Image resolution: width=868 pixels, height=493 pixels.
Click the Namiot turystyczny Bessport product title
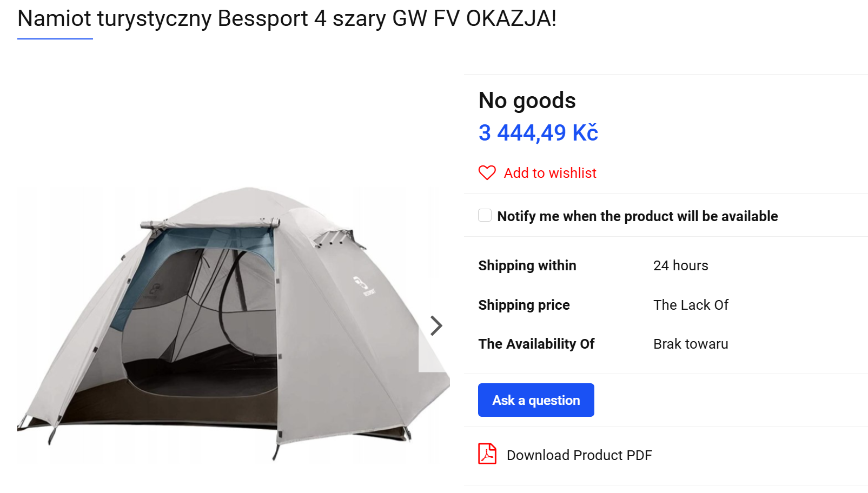[x=287, y=18]
